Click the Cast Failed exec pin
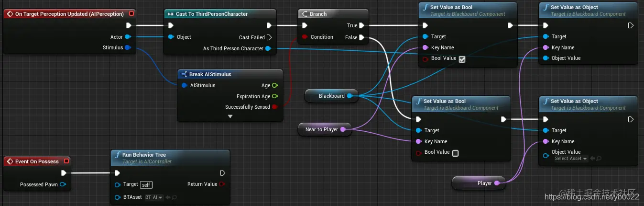This screenshot has width=644, height=206. point(269,37)
